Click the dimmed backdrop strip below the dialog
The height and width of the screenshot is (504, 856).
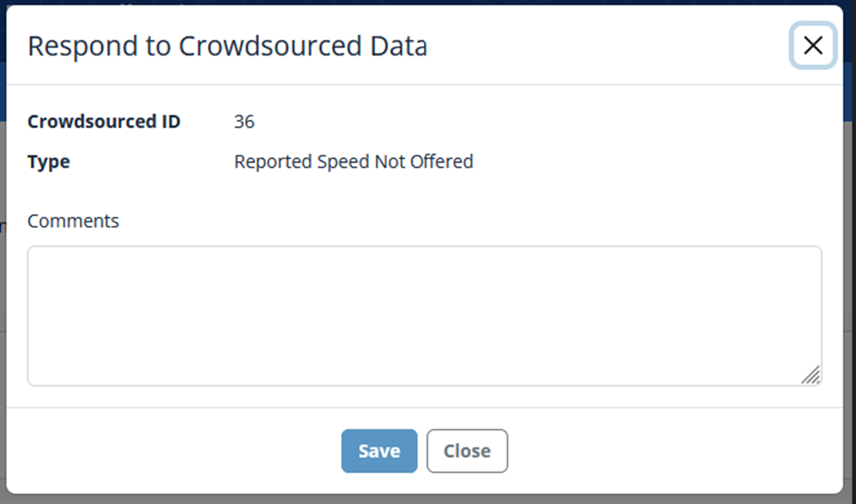pos(414,499)
